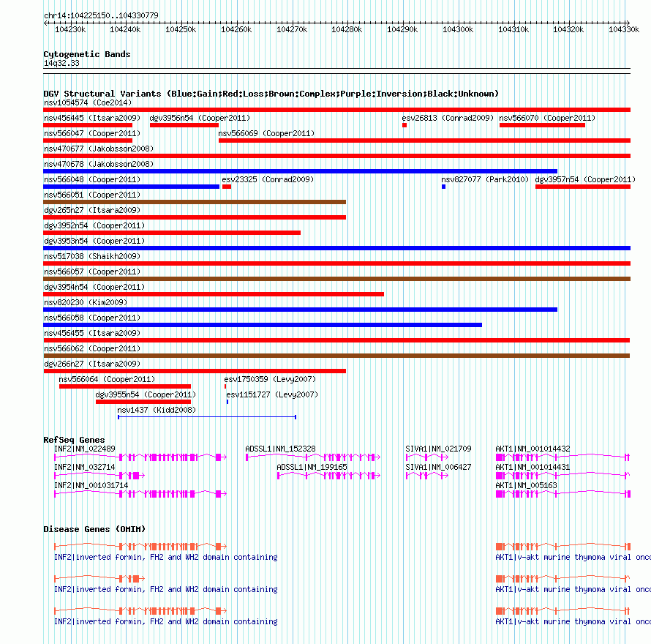Viewport: 651px width, 644px height.
Task: Click the nsv1437 thin blue span line
Action: [207, 417]
